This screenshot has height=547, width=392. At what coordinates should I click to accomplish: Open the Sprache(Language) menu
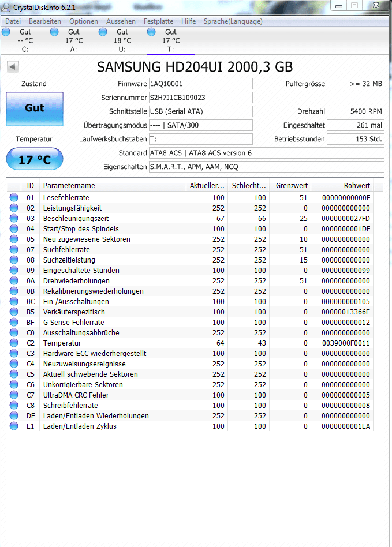click(x=233, y=21)
